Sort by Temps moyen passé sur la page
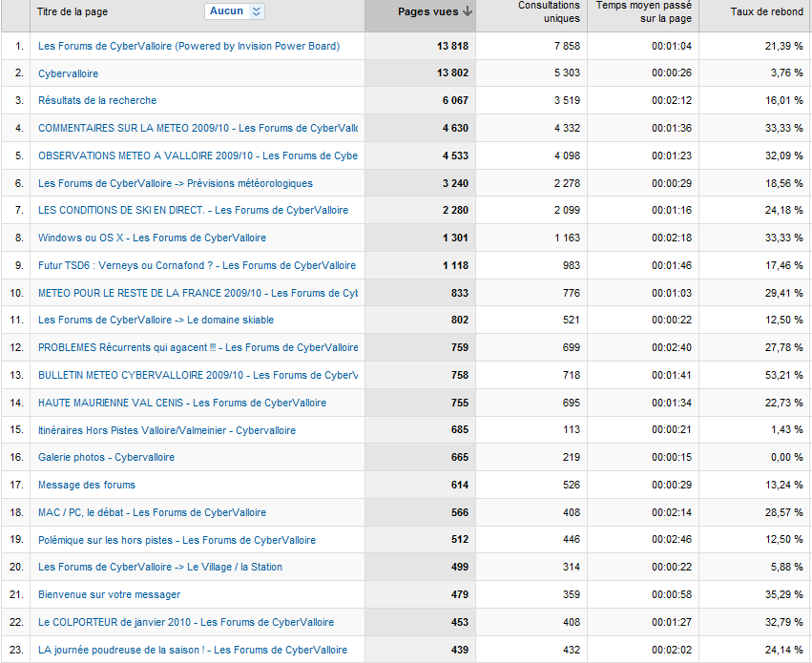The width and height of the screenshot is (812, 663). 644,12
